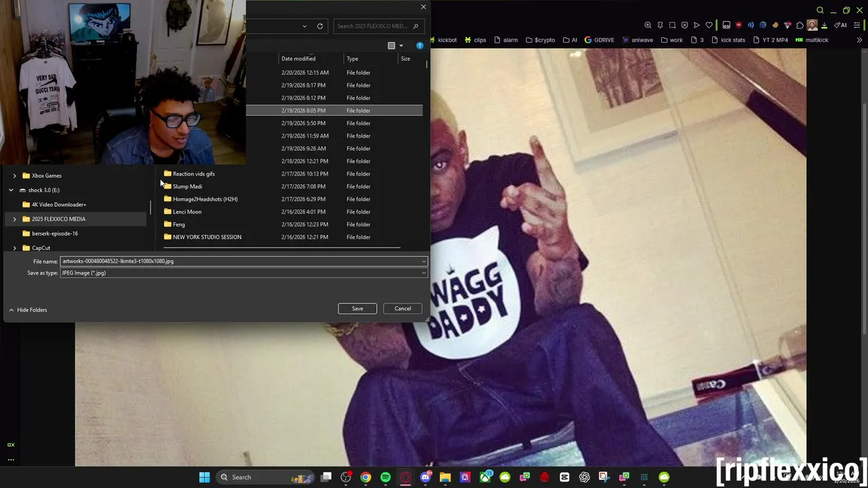Select the Slump Madi folder

tap(183, 186)
